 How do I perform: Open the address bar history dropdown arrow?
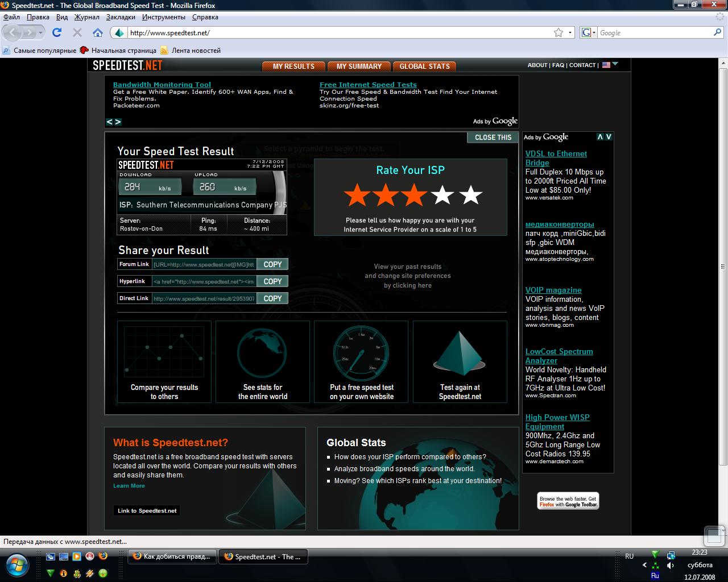pos(570,32)
